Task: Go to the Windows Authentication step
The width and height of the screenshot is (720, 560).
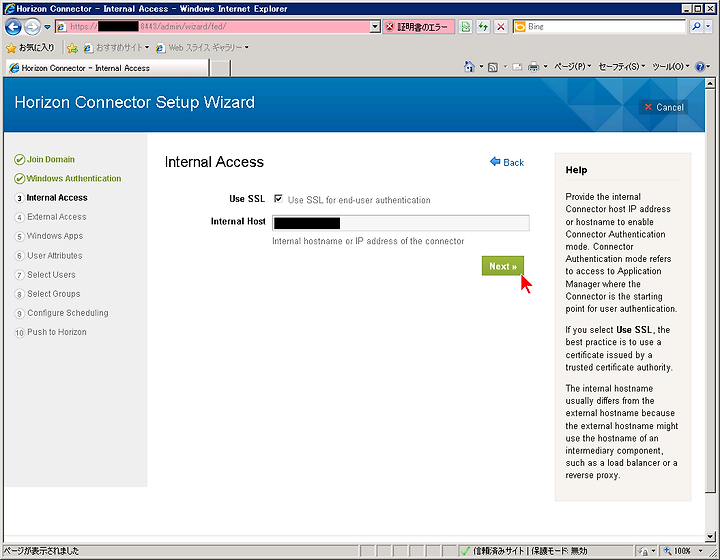Action: 73,179
